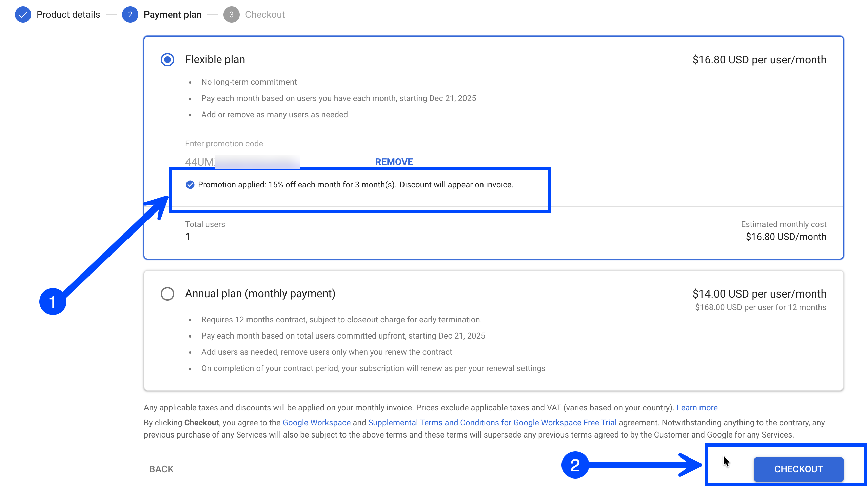The image size is (868, 488).
Task: Click the step 3 Checkout circle icon
Action: tap(231, 15)
